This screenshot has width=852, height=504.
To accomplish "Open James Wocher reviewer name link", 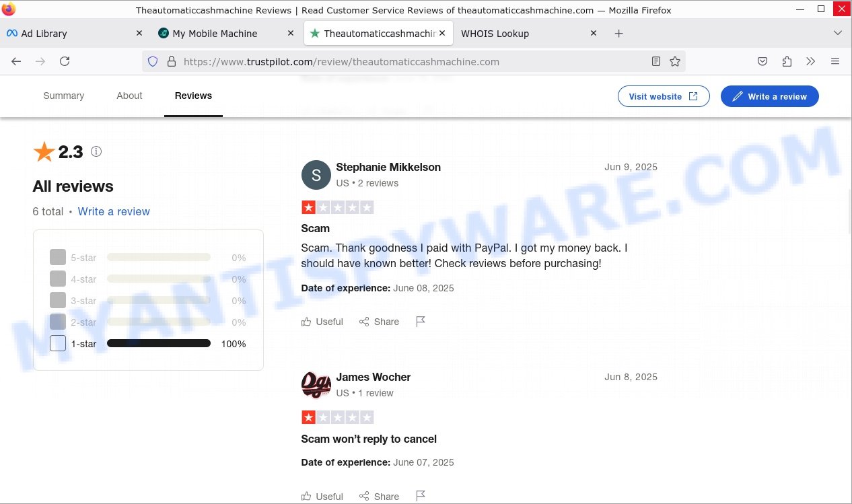I will coord(374,377).
